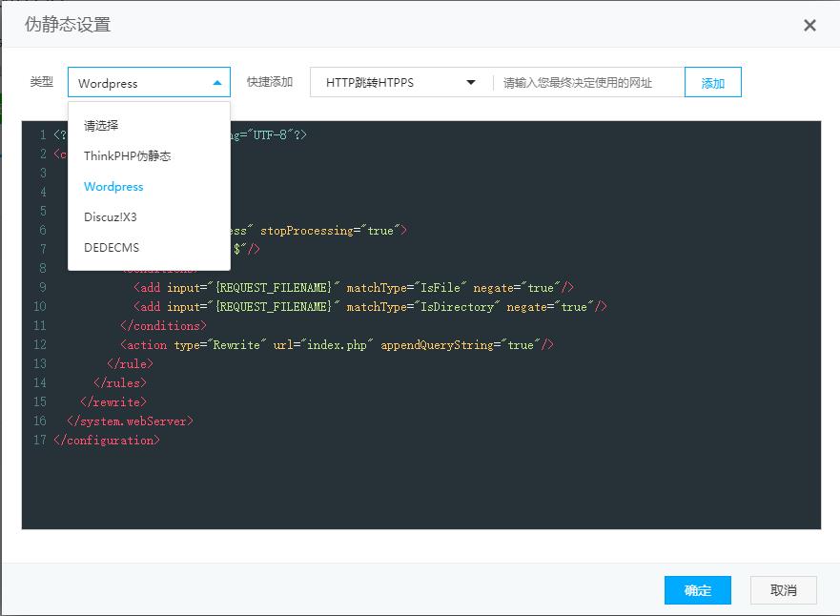The image size is (840, 616).
Task: Collapse the 类型 list via blue arrow
Action: pos(217,83)
